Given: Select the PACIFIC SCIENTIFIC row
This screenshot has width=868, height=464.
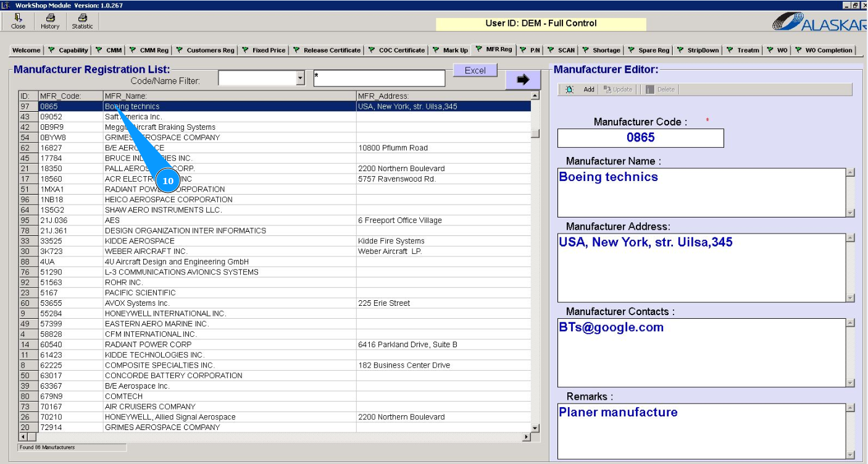Looking at the screenshot, I should click(275, 293).
